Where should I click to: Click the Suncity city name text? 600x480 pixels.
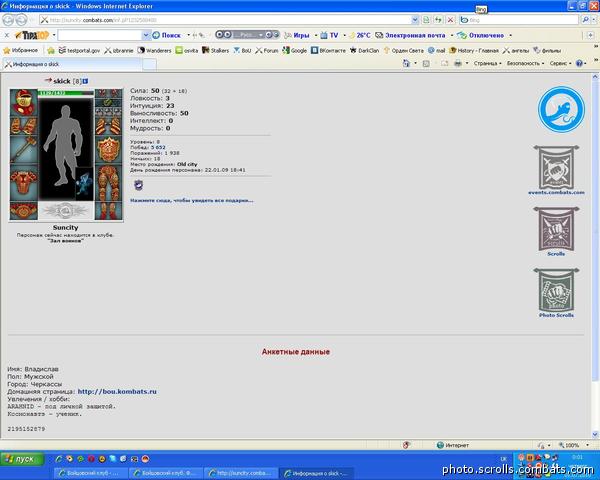click(66, 227)
